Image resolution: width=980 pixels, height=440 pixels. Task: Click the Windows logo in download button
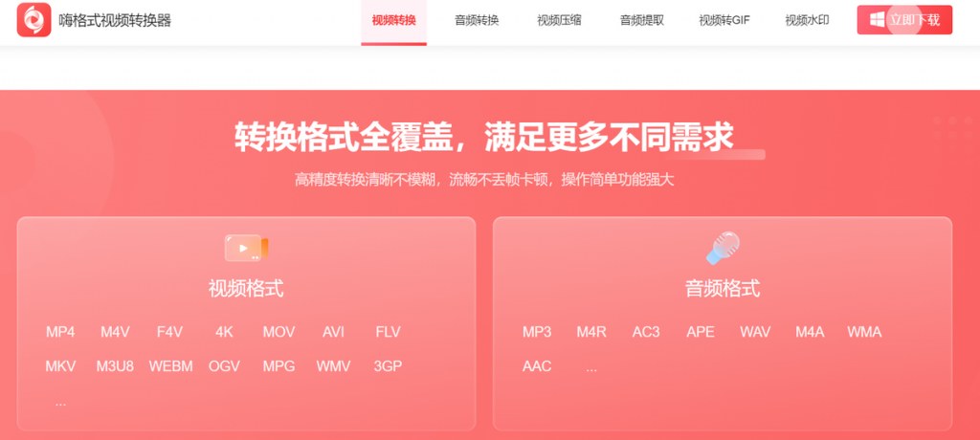coord(878,20)
